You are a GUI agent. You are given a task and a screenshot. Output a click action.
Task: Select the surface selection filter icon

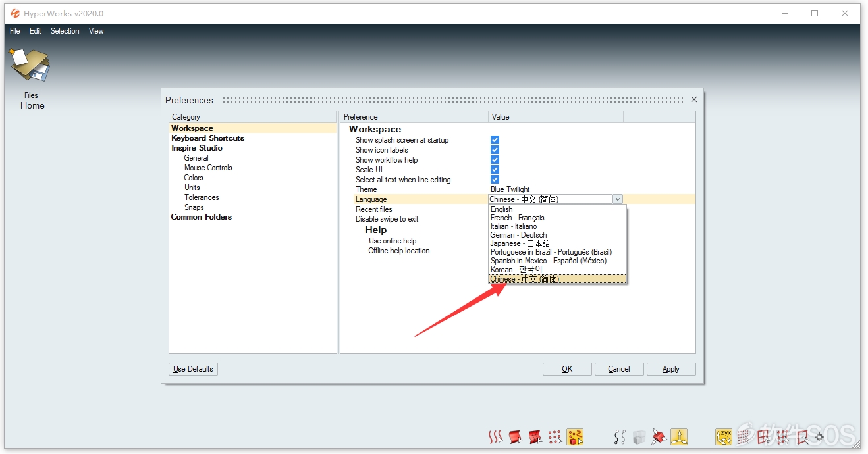coord(516,437)
